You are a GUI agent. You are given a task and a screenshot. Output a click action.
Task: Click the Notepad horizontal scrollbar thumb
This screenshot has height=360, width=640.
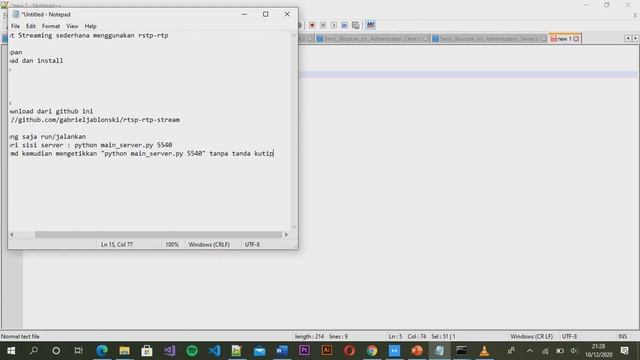(x=158, y=235)
